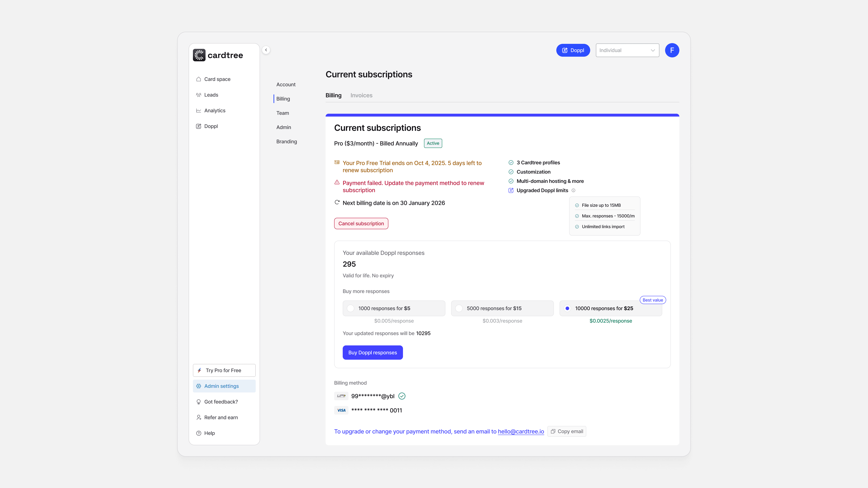Select the 5000 responses for $15 option

pos(459,308)
